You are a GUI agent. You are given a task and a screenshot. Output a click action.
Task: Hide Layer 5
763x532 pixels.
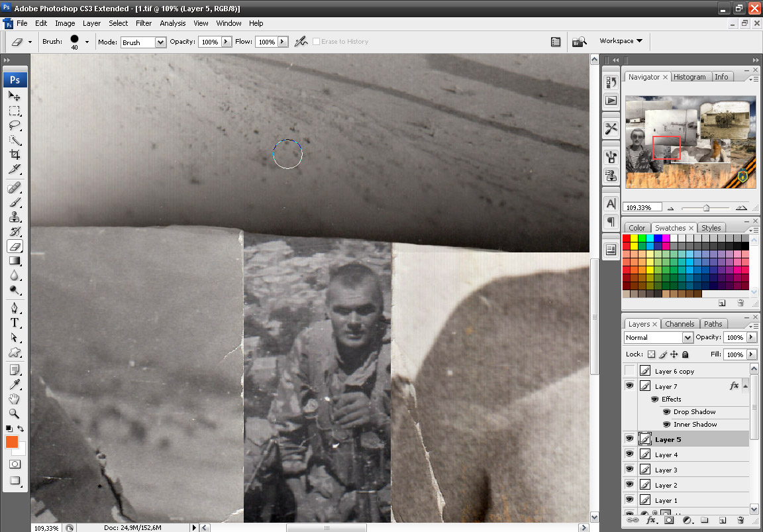tap(630, 439)
